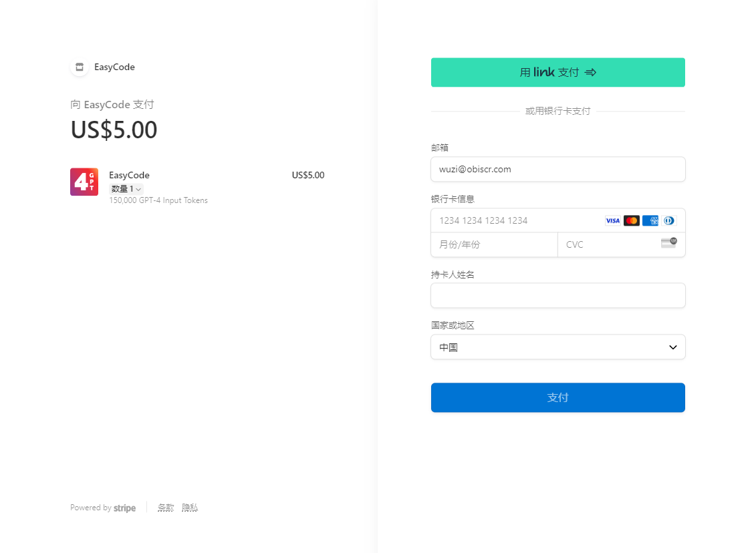The width and height of the screenshot is (756, 553).
Task: Open the 隐私 privacy link
Action: (x=190, y=508)
